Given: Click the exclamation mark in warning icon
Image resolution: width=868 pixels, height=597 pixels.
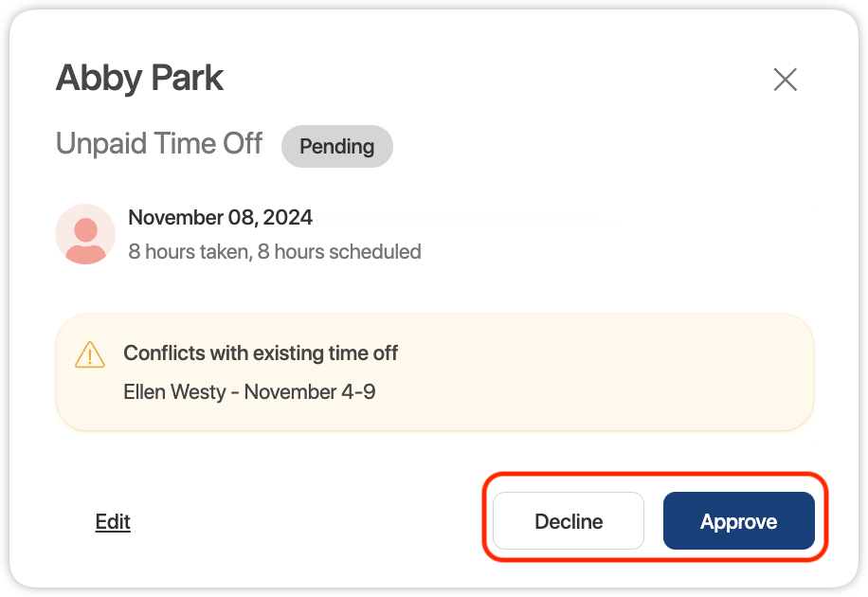Looking at the screenshot, I should [90, 356].
